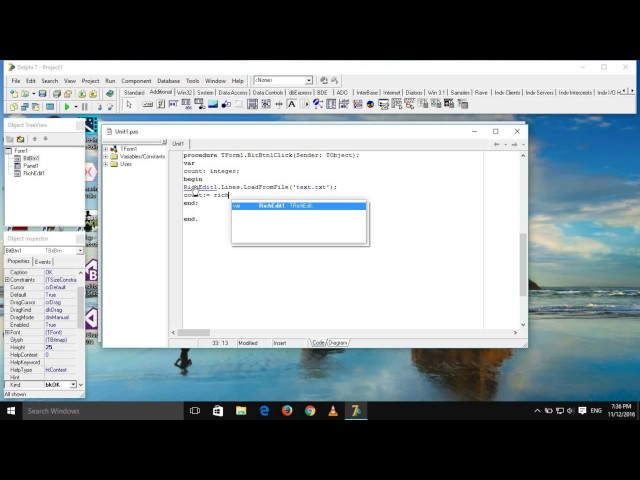The width and height of the screenshot is (640, 480).
Task: Select the SpeedButton component icon
Action: (x=161, y=104)
